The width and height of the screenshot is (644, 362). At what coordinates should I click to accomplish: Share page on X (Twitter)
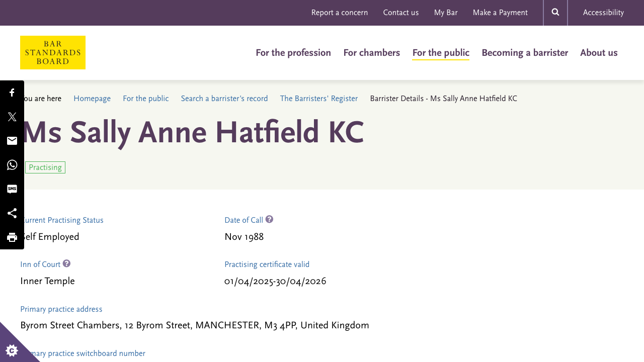click(x=12, y=117)
